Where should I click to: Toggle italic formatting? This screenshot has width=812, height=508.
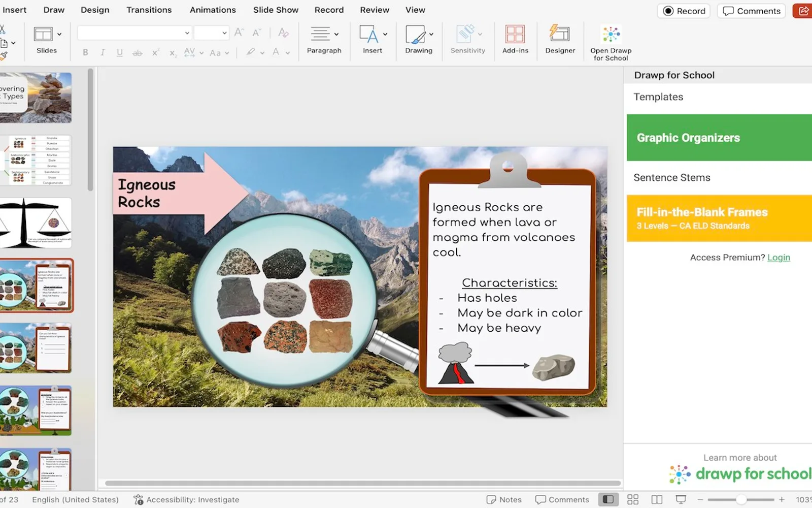103,52
